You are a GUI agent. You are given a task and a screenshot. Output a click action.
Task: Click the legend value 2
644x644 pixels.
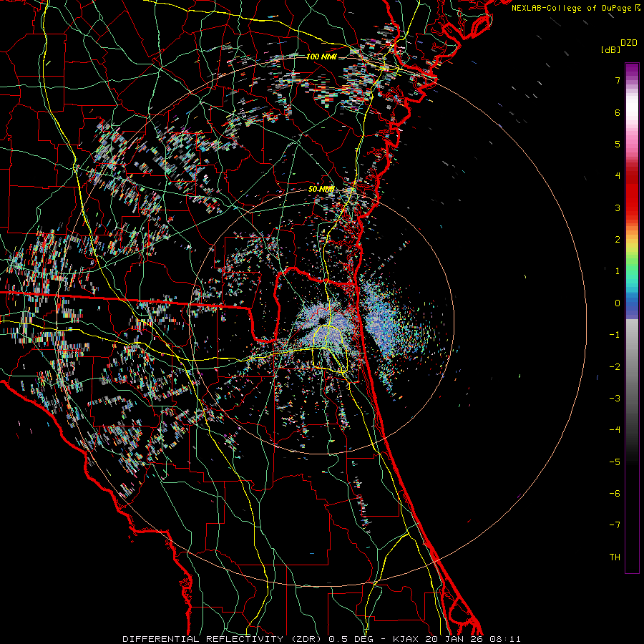tap(618, 240)
